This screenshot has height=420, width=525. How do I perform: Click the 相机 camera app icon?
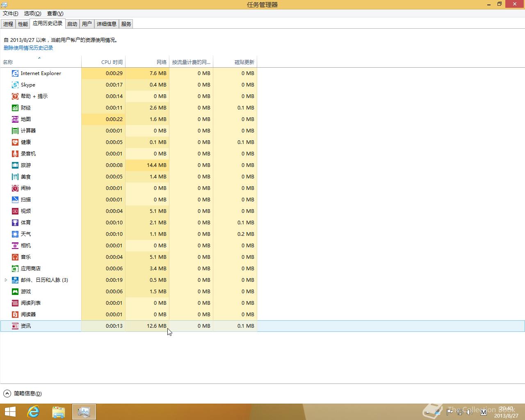(15, 246)
